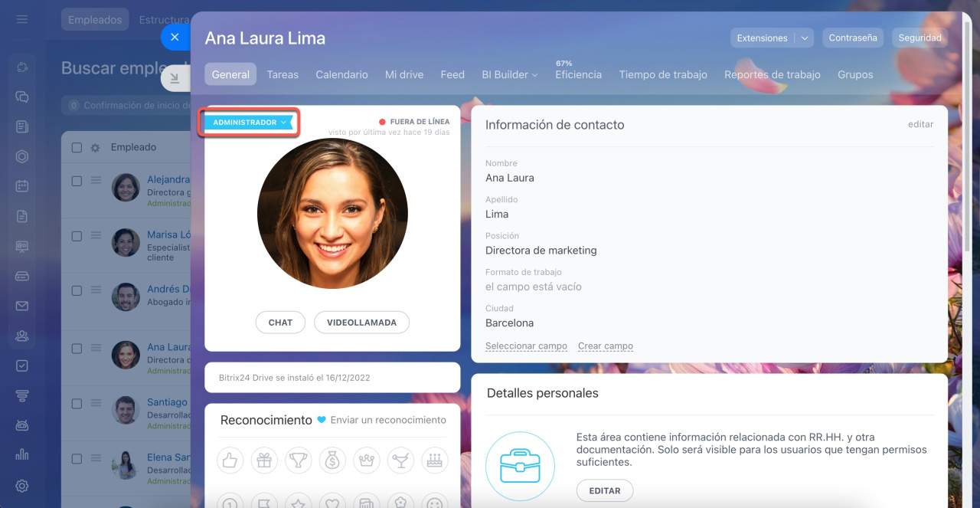Open the Calendario tab
The width and height of the screenshot is (980, 508).
341,74
